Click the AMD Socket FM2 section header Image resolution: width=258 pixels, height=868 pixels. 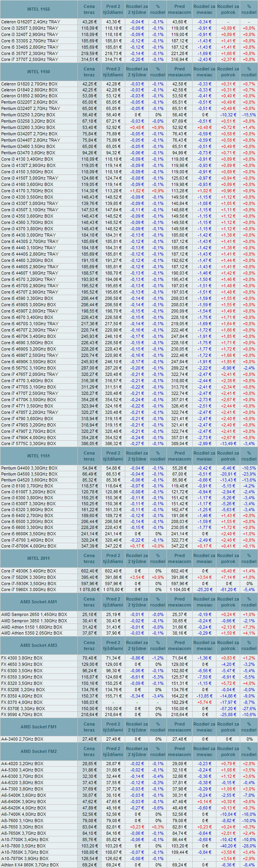[38, 751]
